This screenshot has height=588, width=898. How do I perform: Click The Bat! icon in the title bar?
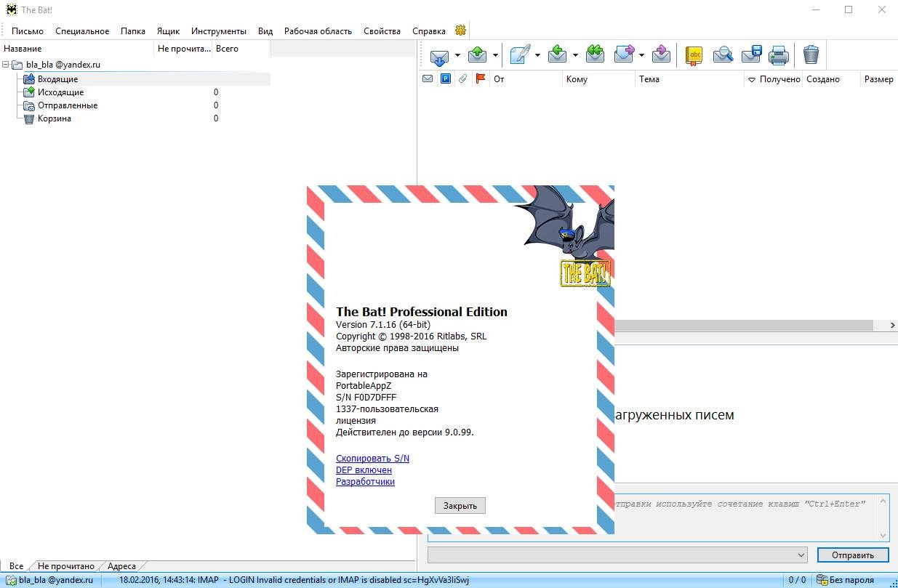coord(11,10)
